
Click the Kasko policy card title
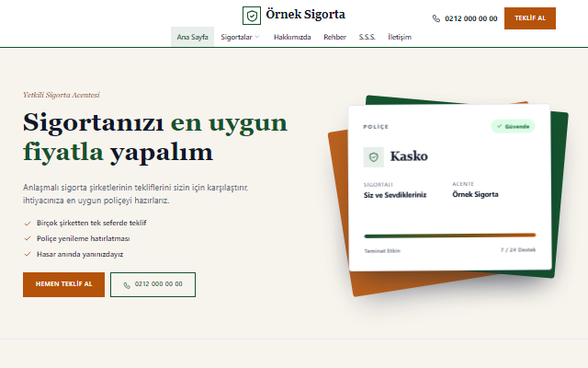[409, 156]
